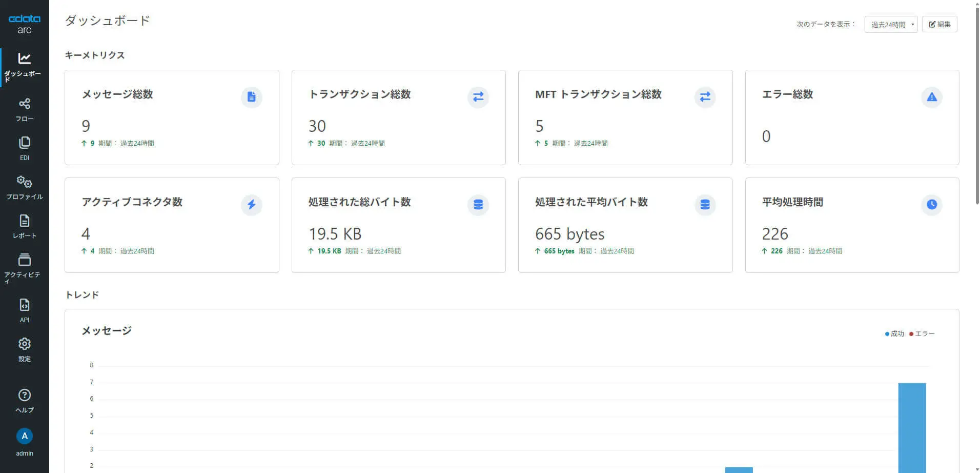Click the clock icon on 平均処理時間 card

[931, 205]
